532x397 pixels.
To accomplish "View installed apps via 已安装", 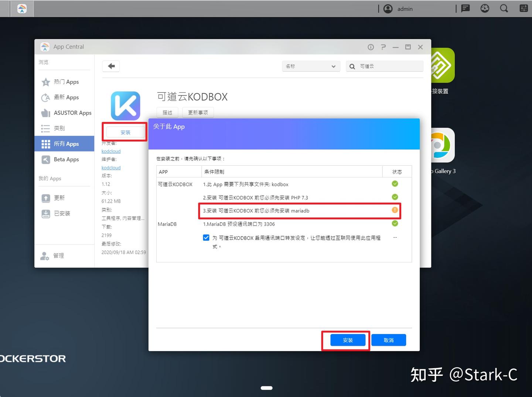I will pyautogui.click(x=62, y=213).
